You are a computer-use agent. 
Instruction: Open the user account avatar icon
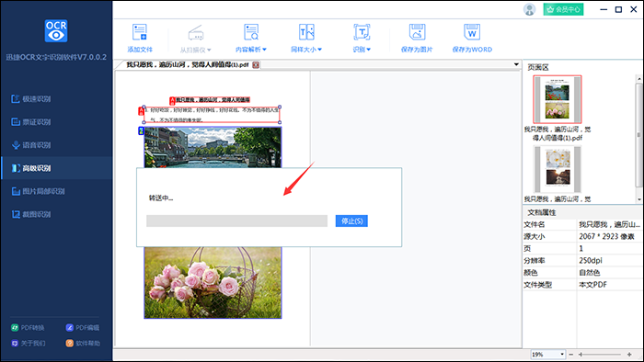tap(529, 9)
